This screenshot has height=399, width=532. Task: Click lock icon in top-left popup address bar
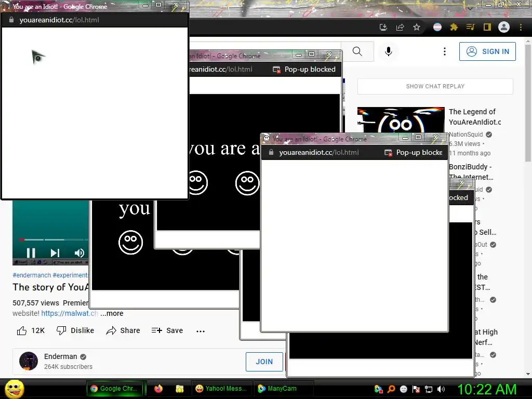pyautogui.click(x=11, y=20)
